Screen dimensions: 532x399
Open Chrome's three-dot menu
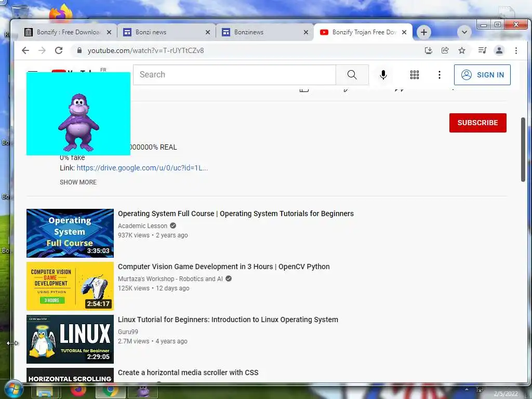[516, 50]
